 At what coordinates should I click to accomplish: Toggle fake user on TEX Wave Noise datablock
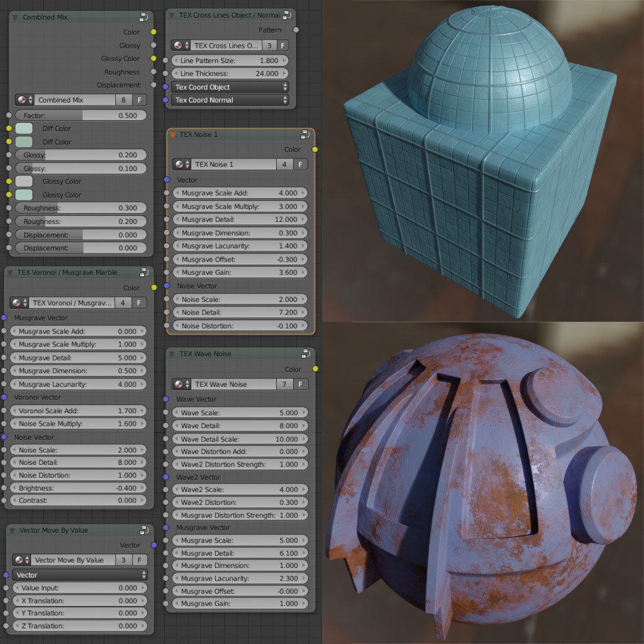301,384
